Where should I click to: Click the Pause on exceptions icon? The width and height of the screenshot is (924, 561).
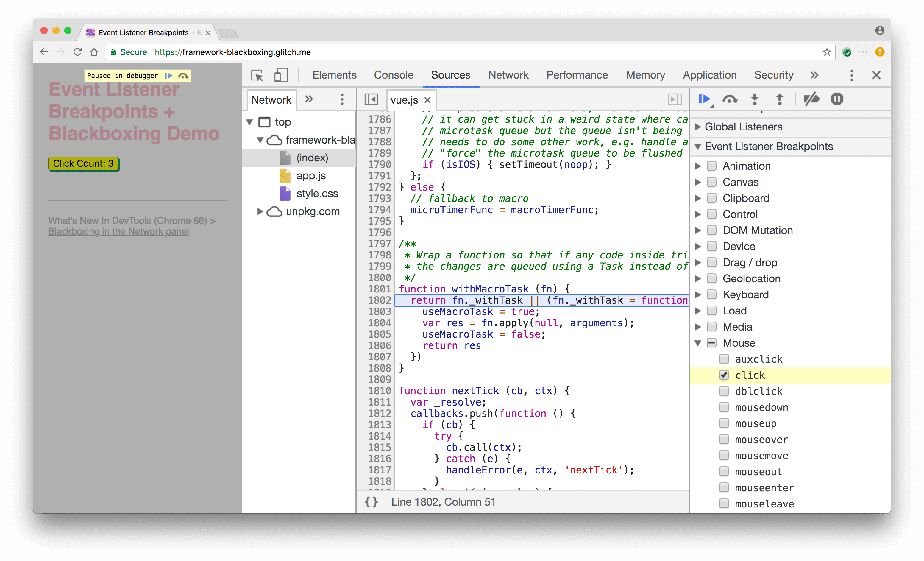pos(838,99)
